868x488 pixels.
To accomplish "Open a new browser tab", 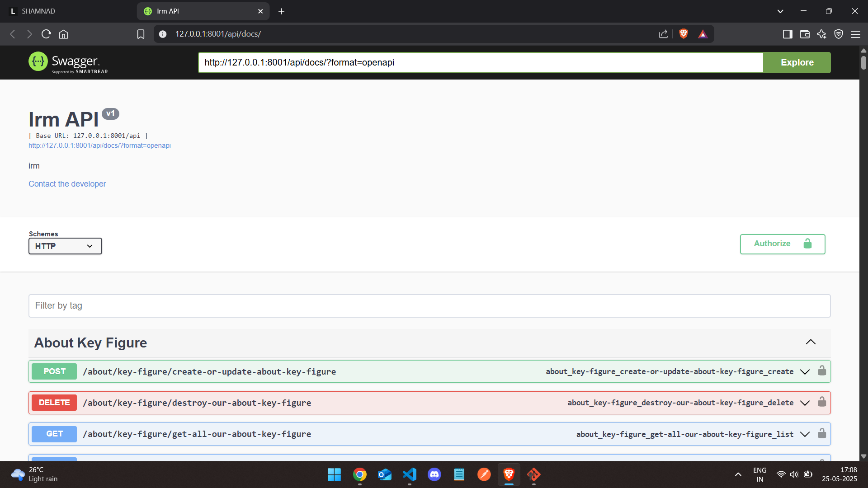I will point(281,11).
